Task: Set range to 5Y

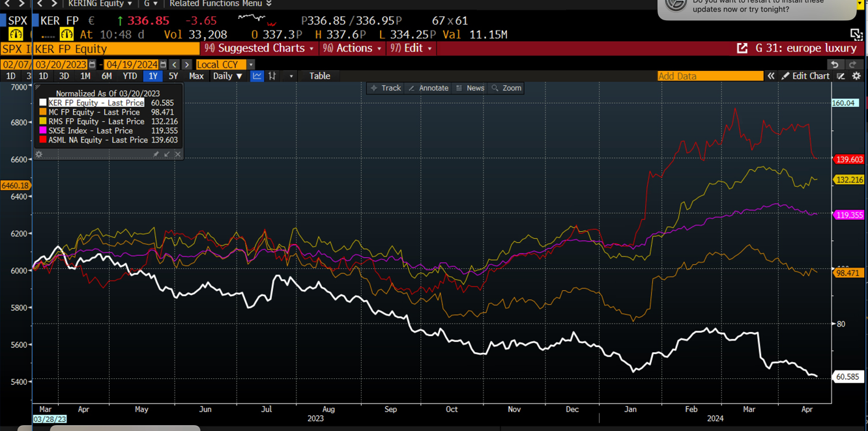Action: 173,76
